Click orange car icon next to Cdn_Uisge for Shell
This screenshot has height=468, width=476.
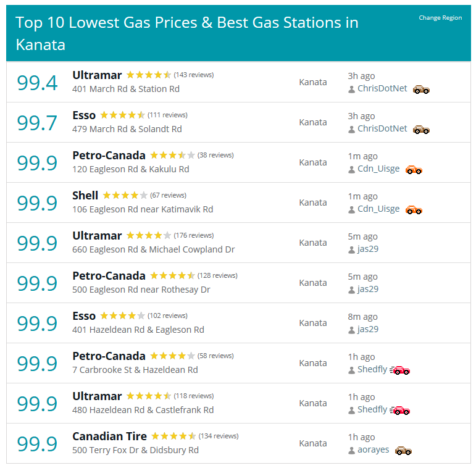414,210
